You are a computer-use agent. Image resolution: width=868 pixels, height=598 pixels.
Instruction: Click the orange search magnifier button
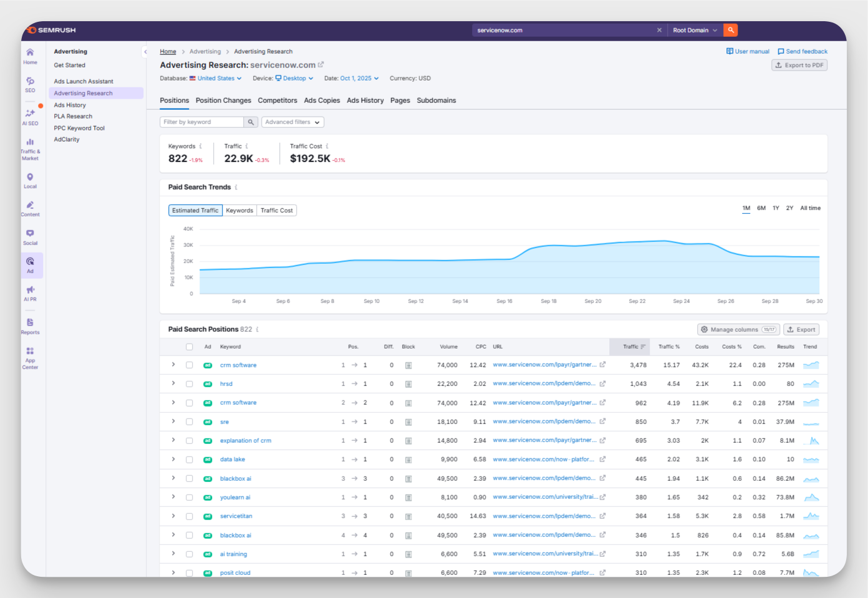tap(731, 30)
